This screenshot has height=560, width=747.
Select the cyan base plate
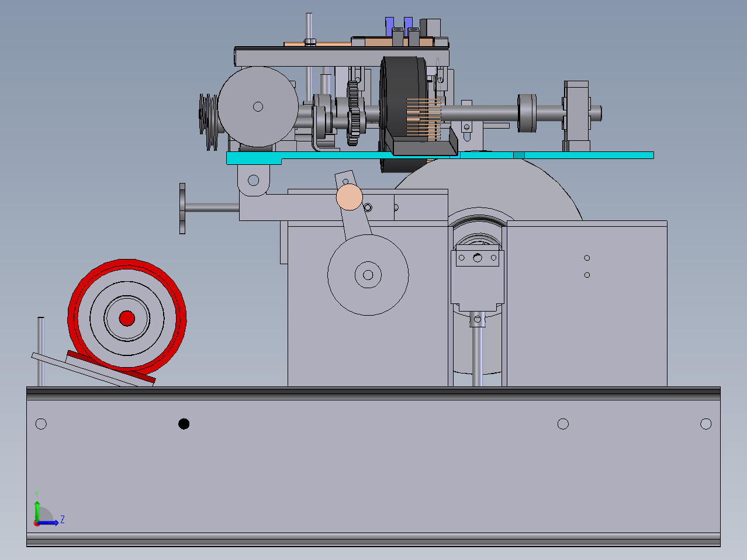pyautogui.click(x=440, y=156)
